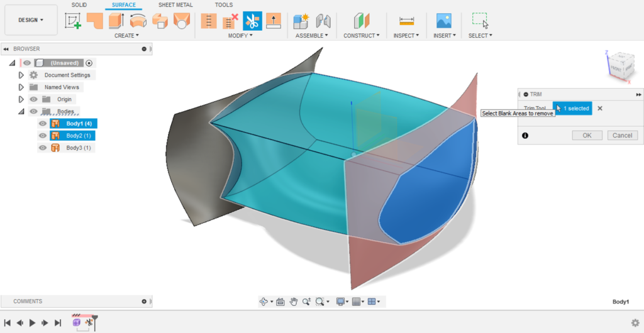The width and height of the screenshot is (644, 333).
Task: Add a comment with the plus icon
Action: 144,302
